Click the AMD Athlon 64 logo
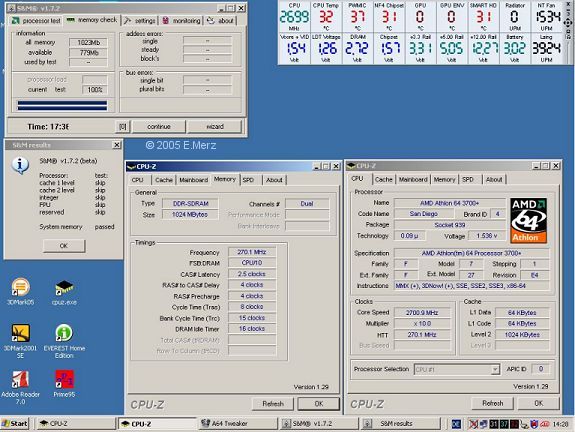 (x=528, y=221)
